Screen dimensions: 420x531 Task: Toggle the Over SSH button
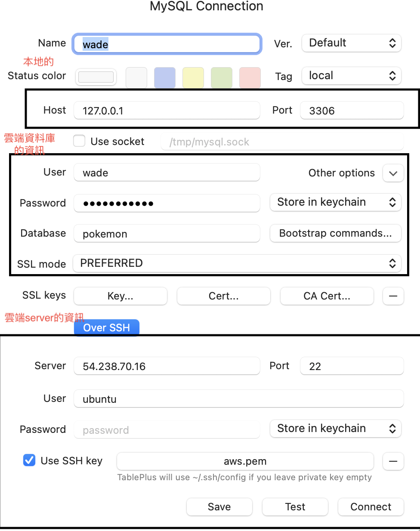[x=106, y=327]
